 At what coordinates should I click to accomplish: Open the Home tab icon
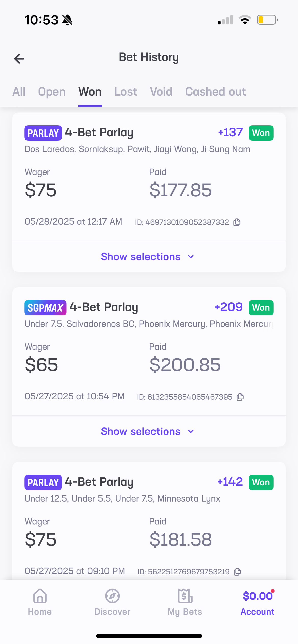[40, 596]
